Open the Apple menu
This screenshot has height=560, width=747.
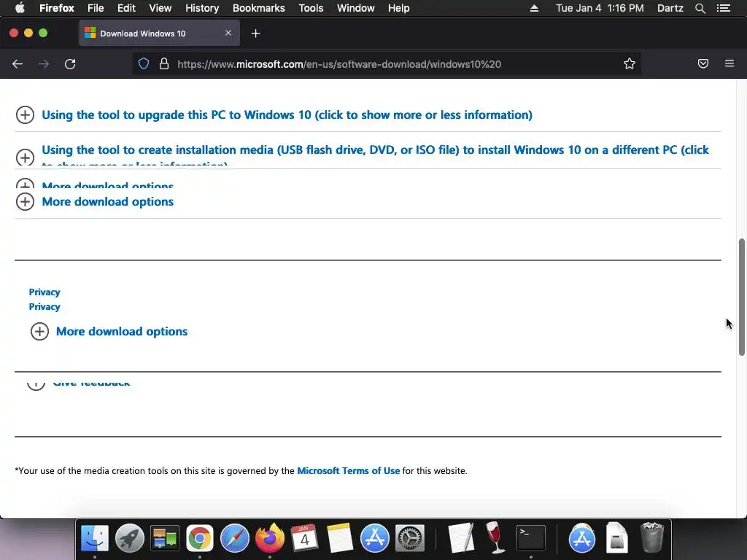tap(20, 8)
